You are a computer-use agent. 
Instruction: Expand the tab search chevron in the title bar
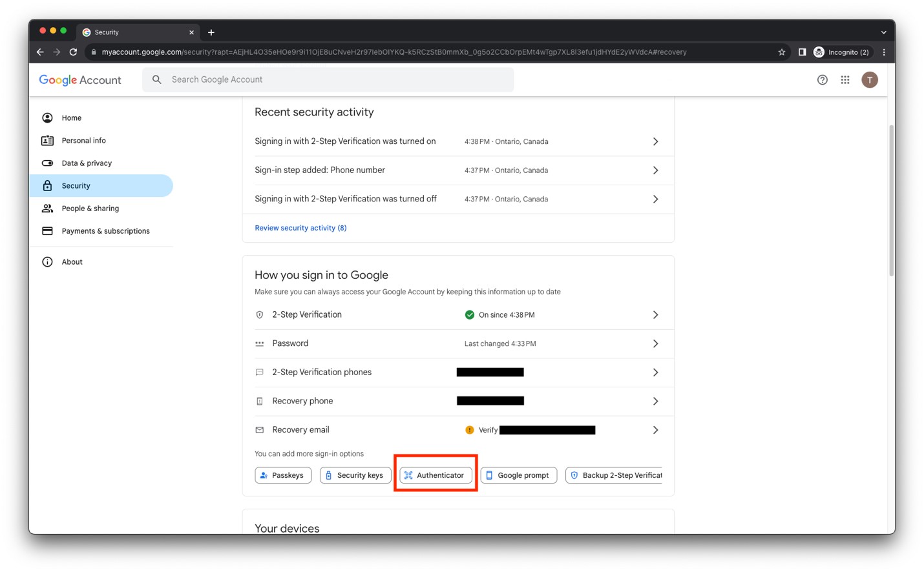click(x=883, y=32)
